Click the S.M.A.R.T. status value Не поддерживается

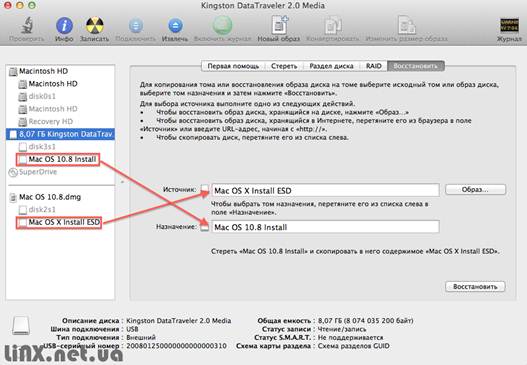point(351,337)
